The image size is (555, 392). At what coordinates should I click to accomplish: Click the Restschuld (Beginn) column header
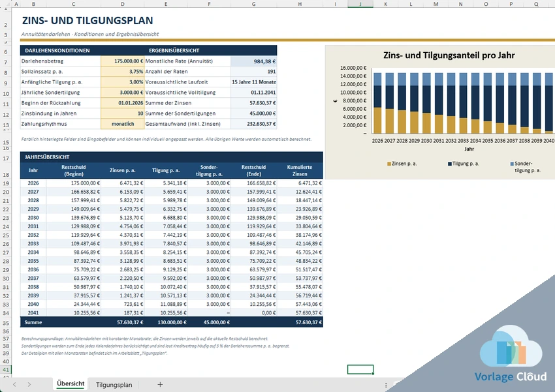(73, 170)
